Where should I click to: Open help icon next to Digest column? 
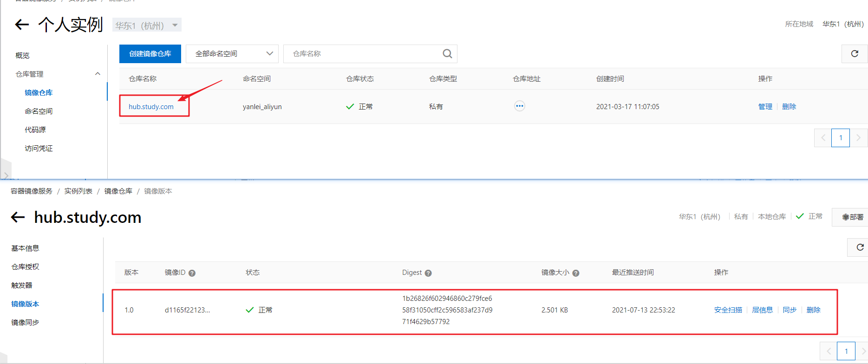[x=428, y=273]
